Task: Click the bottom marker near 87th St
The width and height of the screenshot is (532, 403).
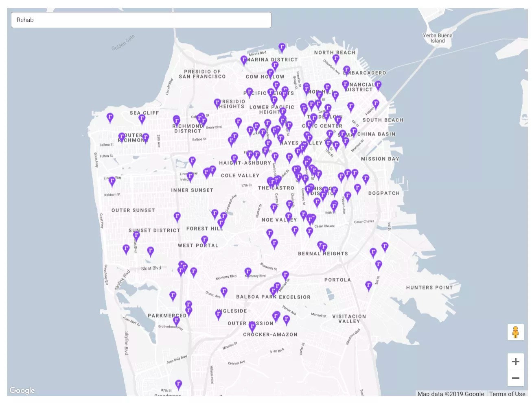Action: (178, 384)
